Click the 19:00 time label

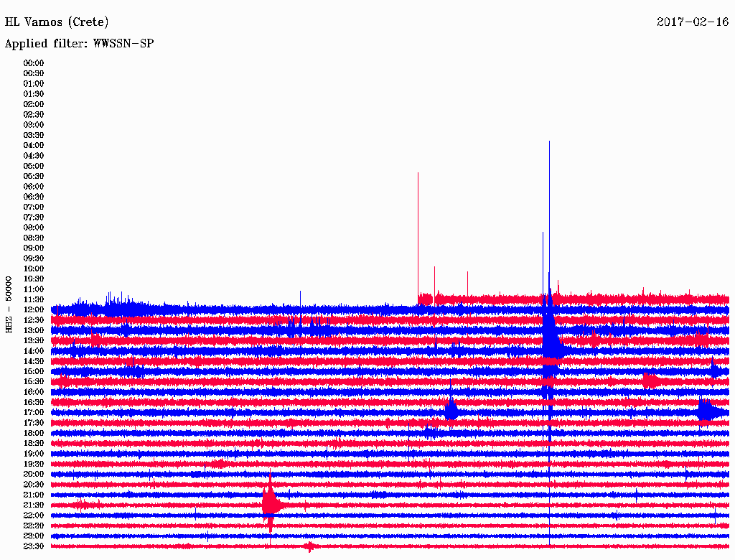pos(34,454)
